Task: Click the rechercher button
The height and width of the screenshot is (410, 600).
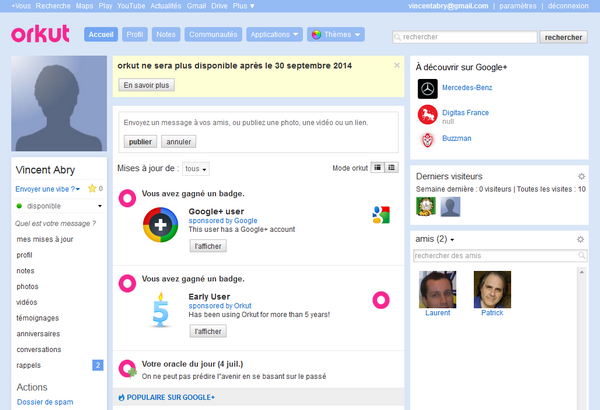Action: 563,37
